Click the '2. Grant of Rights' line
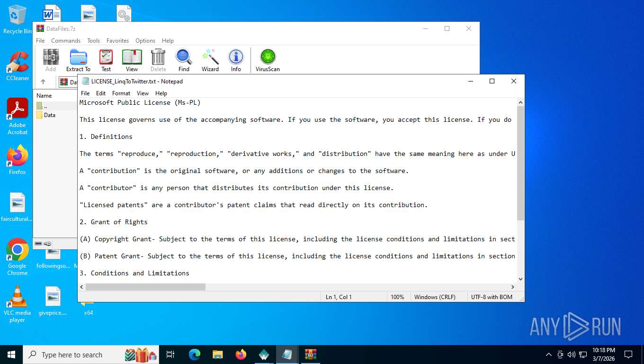The width and height of the screenshot is (644, 364). point(114,222)
